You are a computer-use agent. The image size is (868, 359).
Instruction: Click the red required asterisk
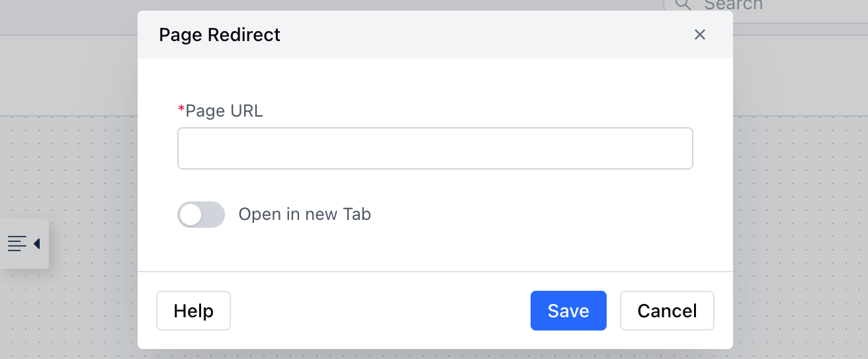point(181,109)
